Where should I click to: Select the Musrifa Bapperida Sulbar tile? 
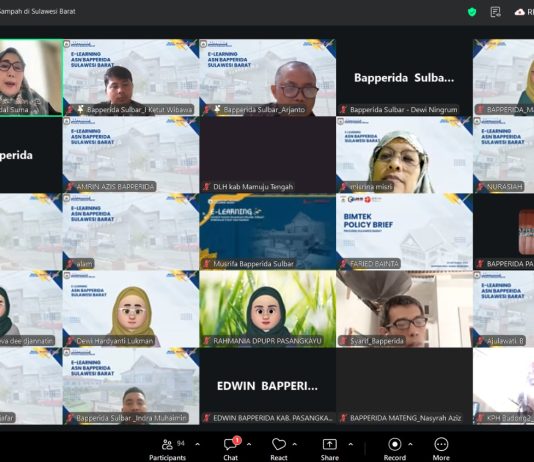(x=267, y=232)
